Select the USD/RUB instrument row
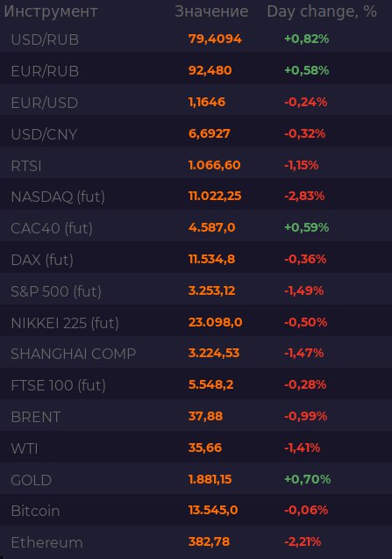 pos(196,39)
